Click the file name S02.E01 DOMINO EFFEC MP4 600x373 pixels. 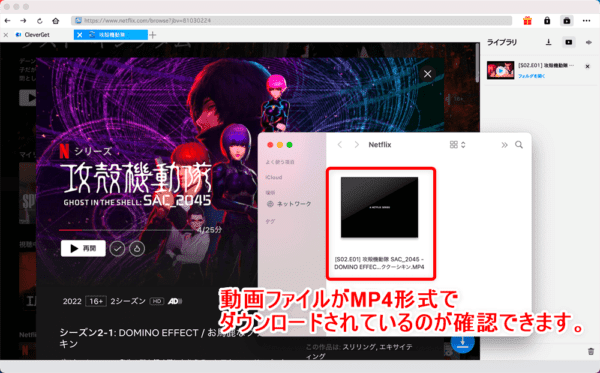(379, 263)
